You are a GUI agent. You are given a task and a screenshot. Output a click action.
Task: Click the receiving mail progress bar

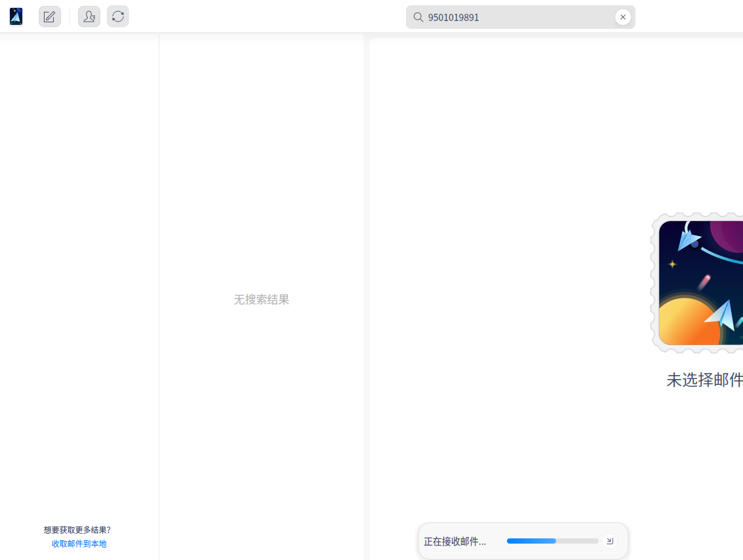click(x=553, y=541)
